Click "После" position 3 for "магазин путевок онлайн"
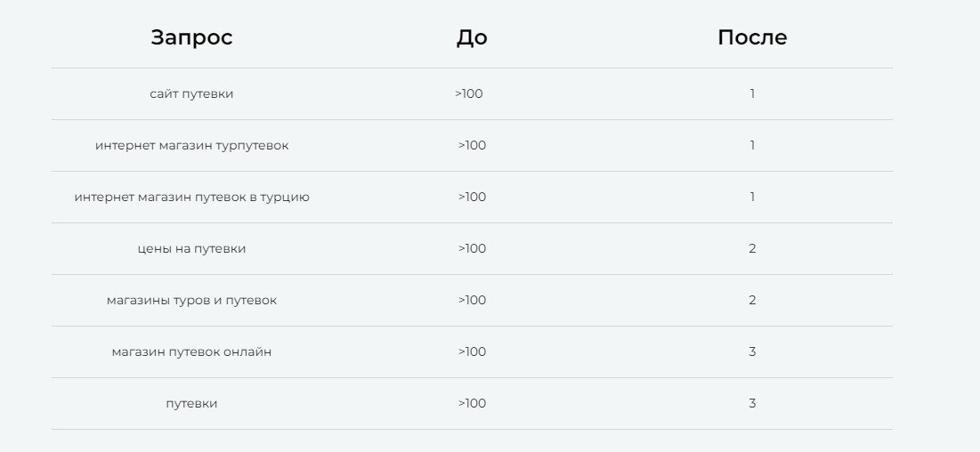 coord(752,351)
